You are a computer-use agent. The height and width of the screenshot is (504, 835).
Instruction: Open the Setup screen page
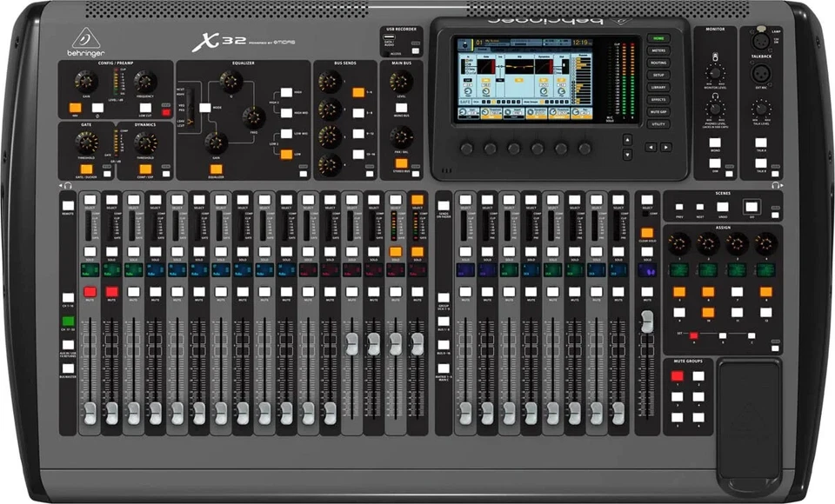(x=658, y=75)
